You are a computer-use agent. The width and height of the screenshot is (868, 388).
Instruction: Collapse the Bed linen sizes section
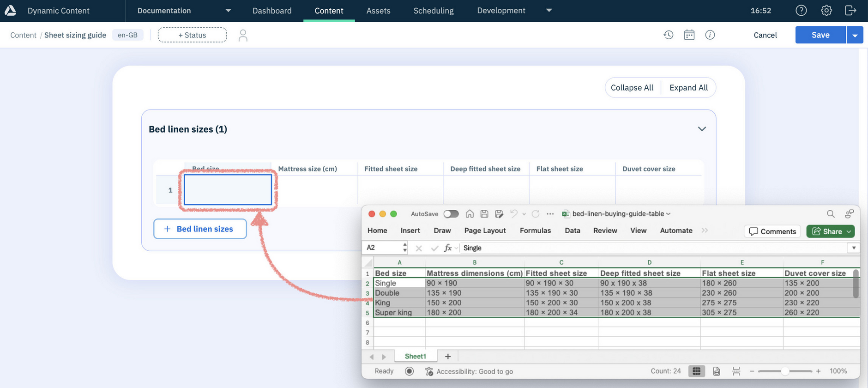point(702,129)
